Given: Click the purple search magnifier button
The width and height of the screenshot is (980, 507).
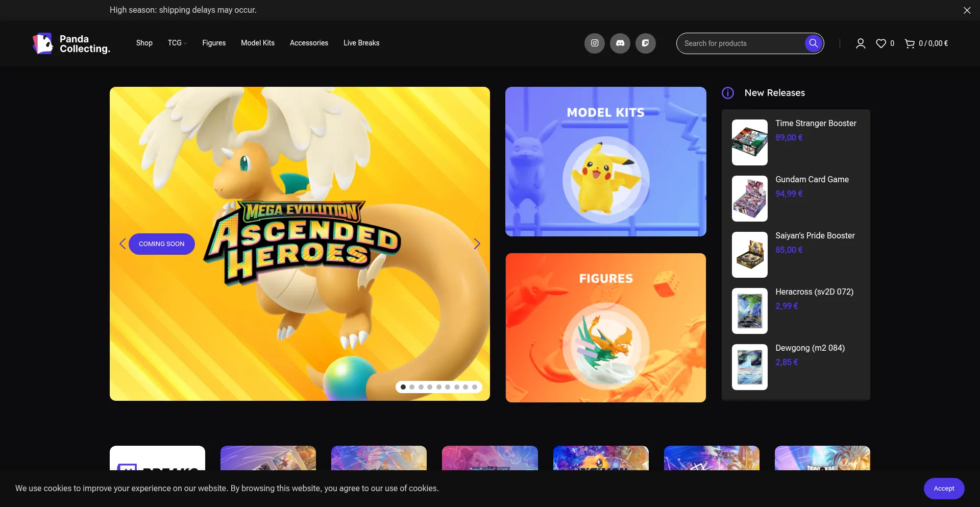Looking at the screenshot, I should coord(813,43).
